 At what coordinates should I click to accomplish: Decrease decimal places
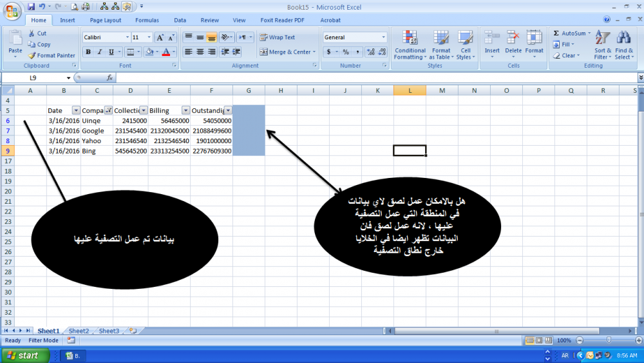(x=383, y=52)
